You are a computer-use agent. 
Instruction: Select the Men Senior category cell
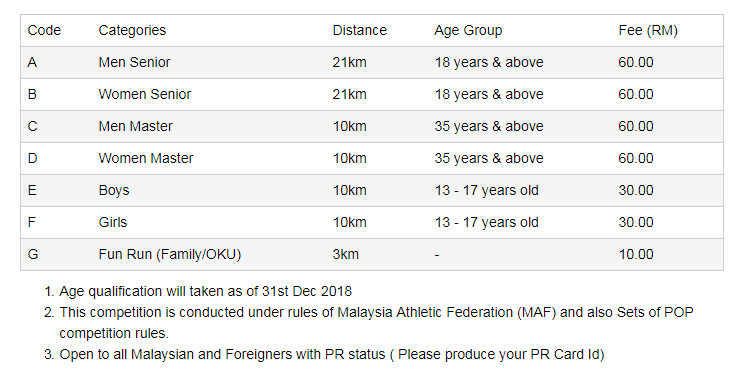point(134,63)
